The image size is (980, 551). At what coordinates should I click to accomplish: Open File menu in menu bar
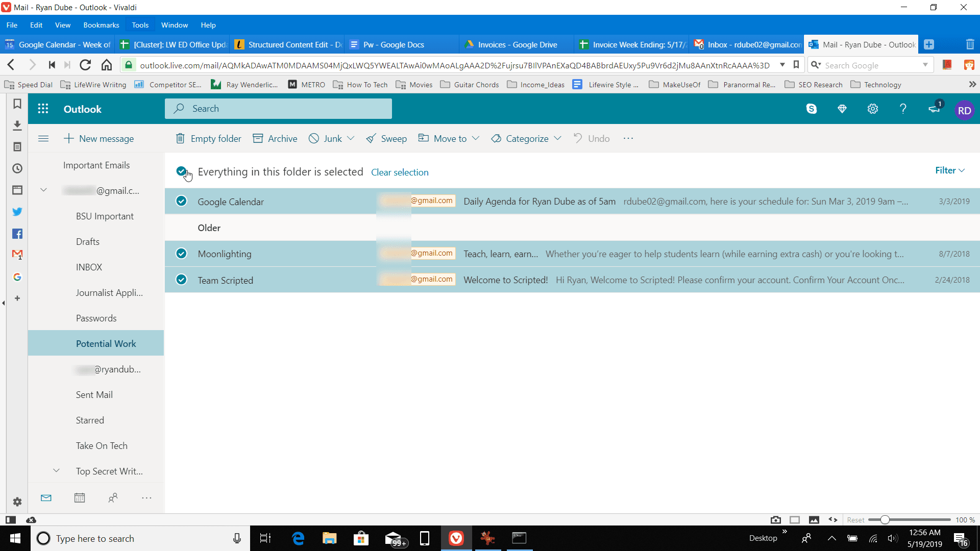point(11,25)
